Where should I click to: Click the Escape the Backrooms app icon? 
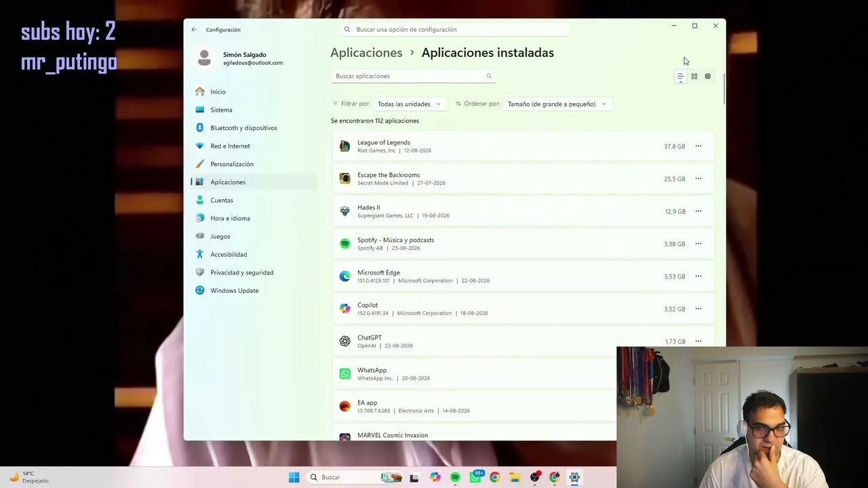345,179
